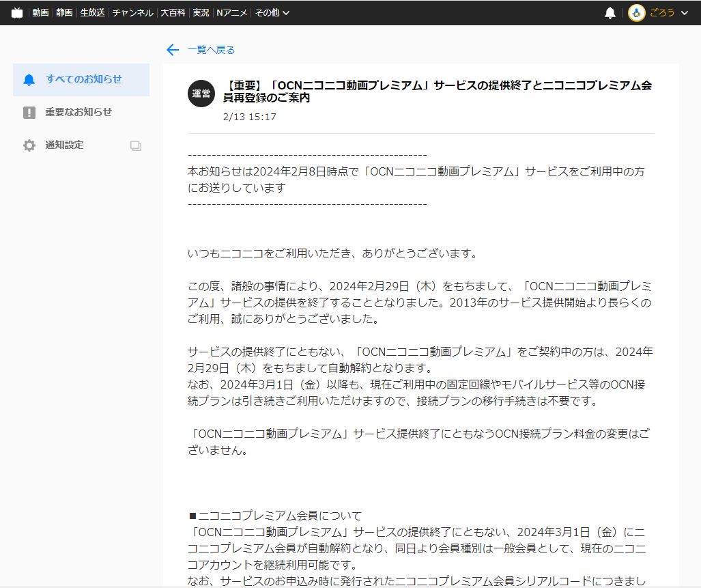Click the greeting line いつもニコニコをご利用いただき

[x=333, y=253]
